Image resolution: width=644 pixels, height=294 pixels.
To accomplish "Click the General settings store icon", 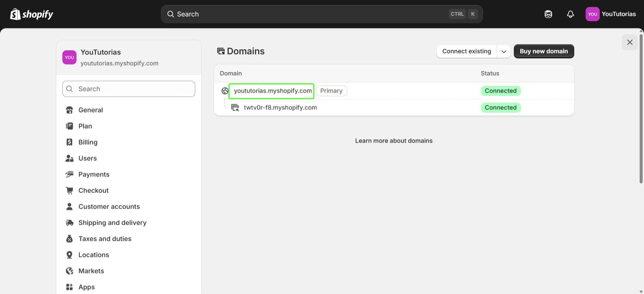I will (x=69, y=110).
